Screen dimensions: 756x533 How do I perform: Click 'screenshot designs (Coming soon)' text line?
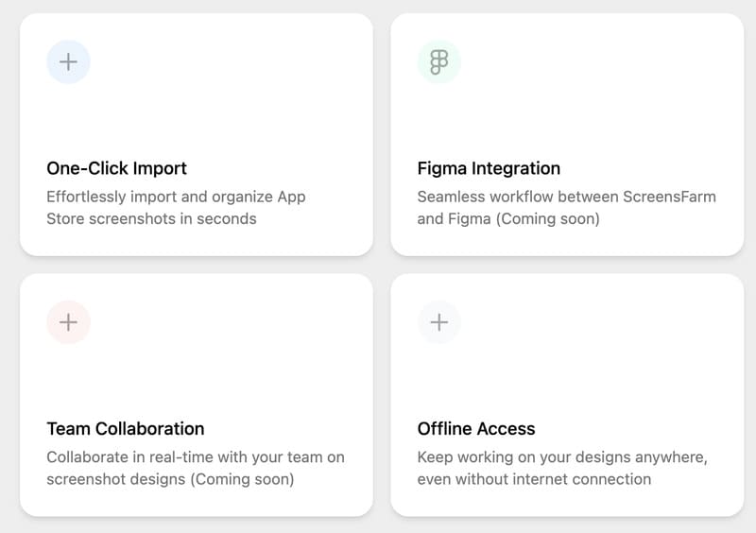170,479
